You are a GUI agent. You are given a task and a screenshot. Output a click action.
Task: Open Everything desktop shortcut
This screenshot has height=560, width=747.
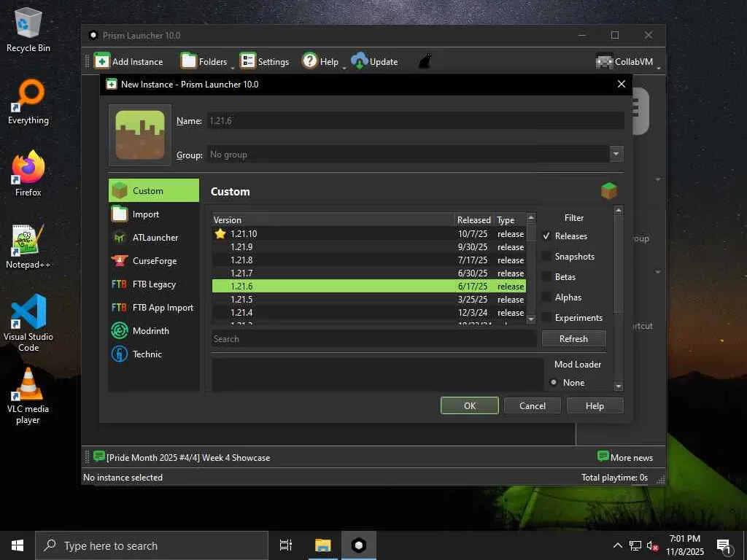coord(28,102)
